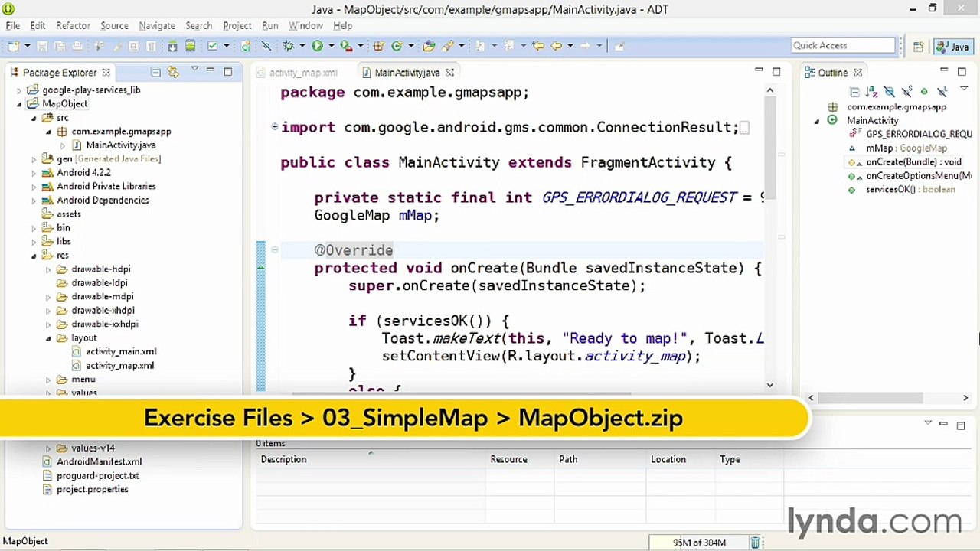Open the Window menu
Screen dimensions: 980x551
point(305,25)
